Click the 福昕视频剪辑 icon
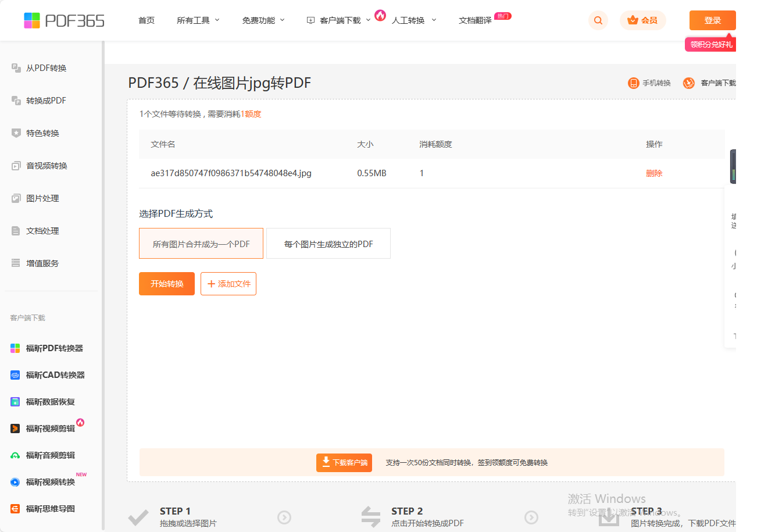This screenshot has width=768, height=532. [15, 429]
